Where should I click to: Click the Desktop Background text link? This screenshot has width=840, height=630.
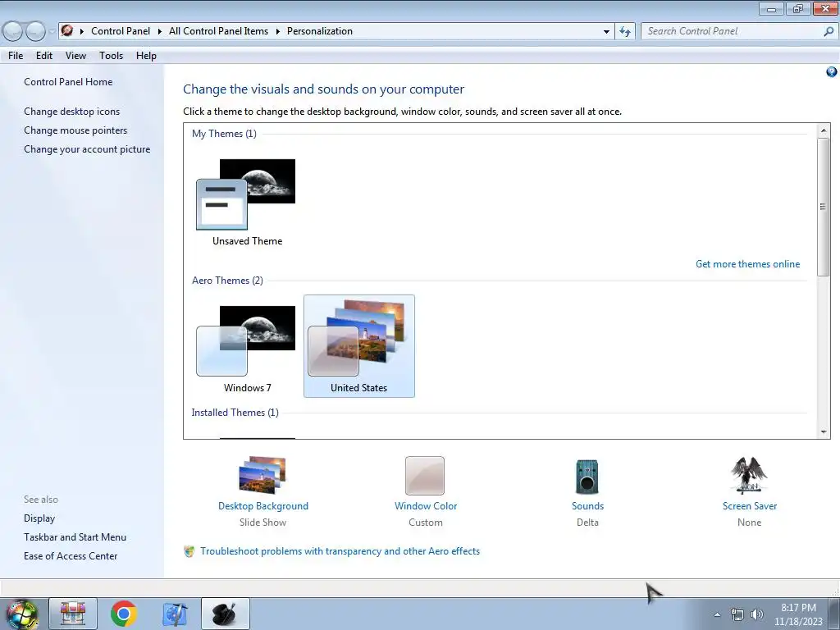click(263, 506)
